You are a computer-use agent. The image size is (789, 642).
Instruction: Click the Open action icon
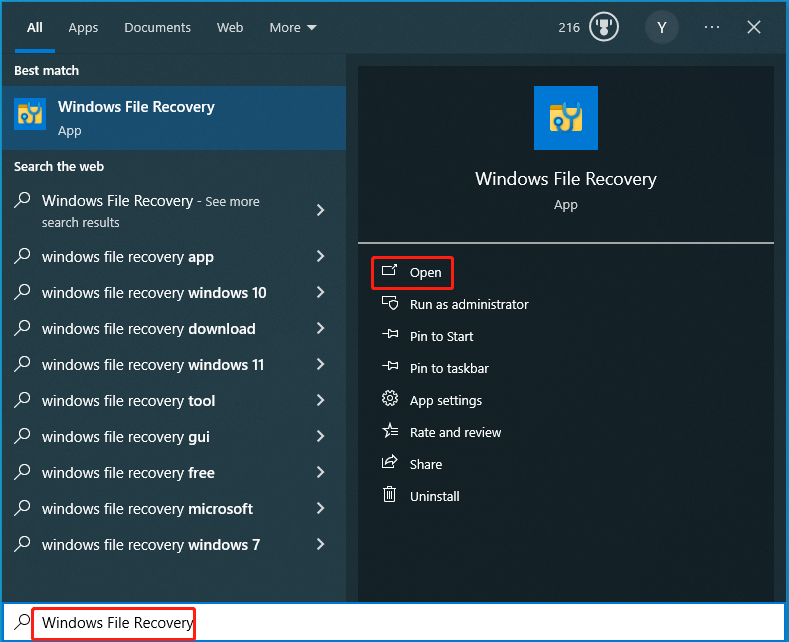click(x=389, y=271)
